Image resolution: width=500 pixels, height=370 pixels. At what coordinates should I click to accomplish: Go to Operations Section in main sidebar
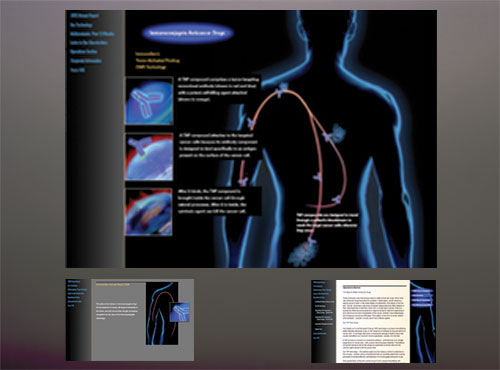[84, 52]
